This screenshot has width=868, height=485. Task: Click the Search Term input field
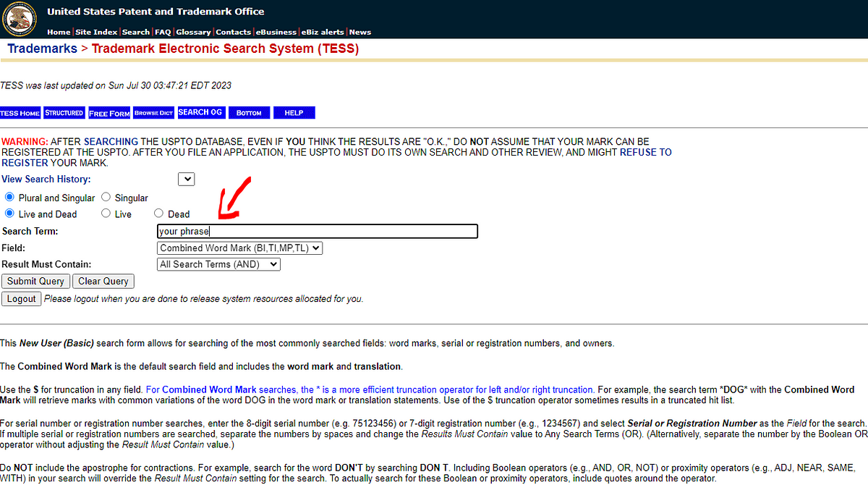coord(318,232)
